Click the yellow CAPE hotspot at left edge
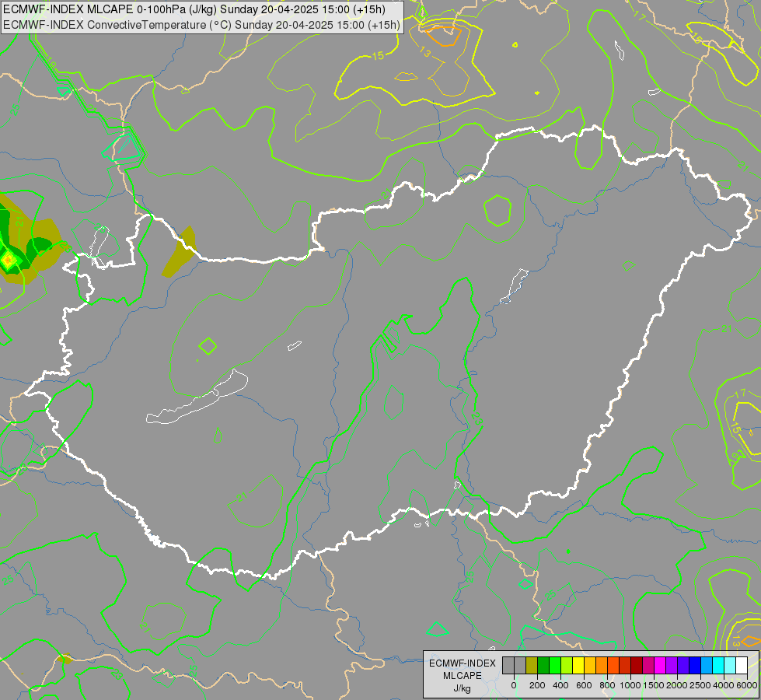 pyautogui.click(x=8, y=261)
